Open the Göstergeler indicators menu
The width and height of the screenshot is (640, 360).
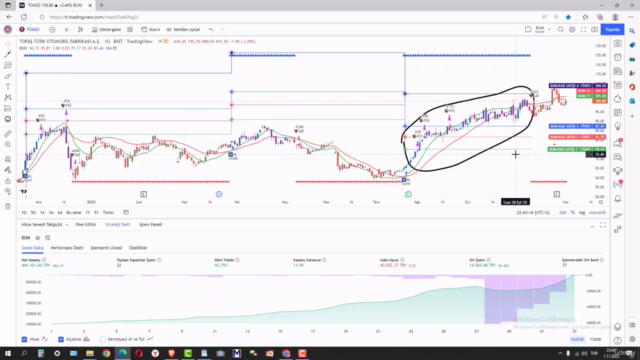click(106, 29)
